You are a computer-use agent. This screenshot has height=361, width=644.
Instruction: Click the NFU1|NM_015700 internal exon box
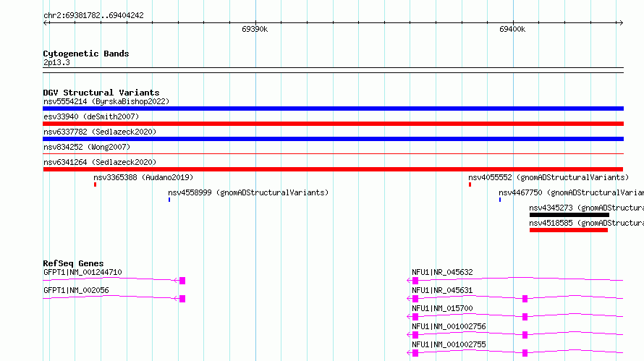pyautogui.click(x=525, y=317)
